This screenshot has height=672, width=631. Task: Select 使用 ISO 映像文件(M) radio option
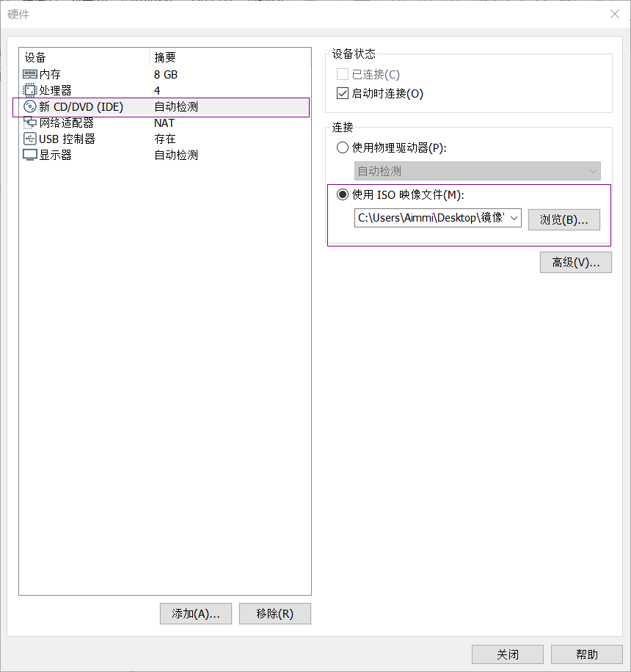coord(343,194)
